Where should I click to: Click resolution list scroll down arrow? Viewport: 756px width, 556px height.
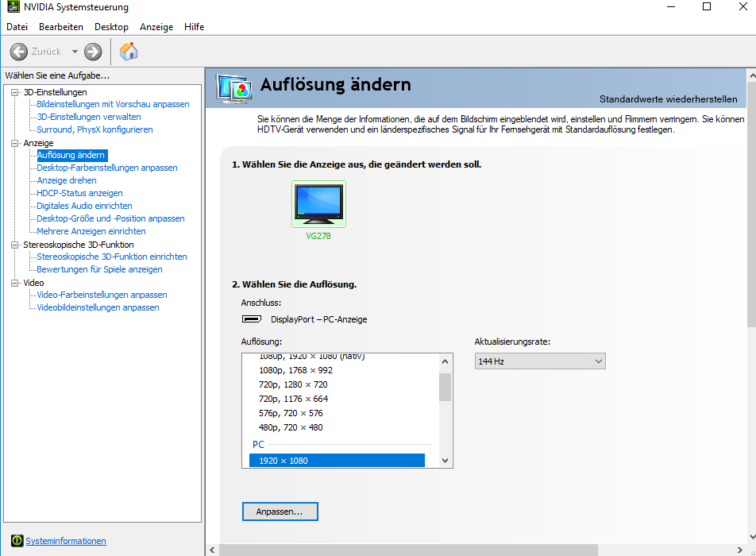(445, 461)
